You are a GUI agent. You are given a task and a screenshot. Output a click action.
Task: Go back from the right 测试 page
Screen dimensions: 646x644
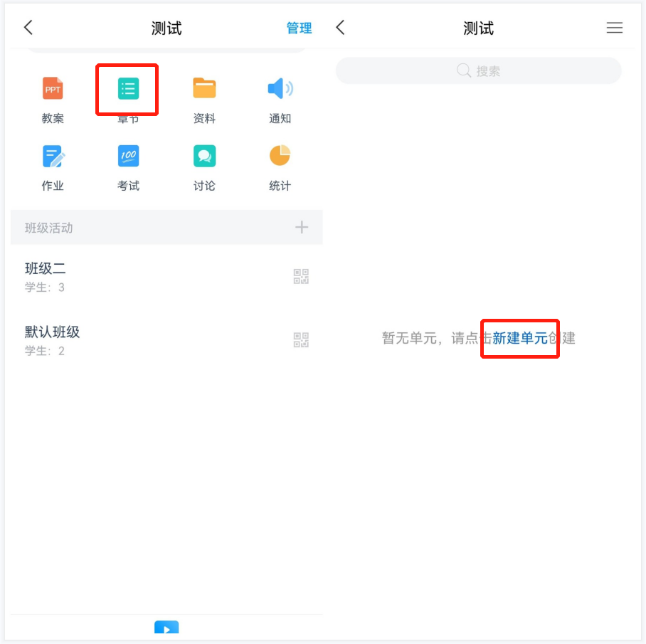(x=340, y=28)
